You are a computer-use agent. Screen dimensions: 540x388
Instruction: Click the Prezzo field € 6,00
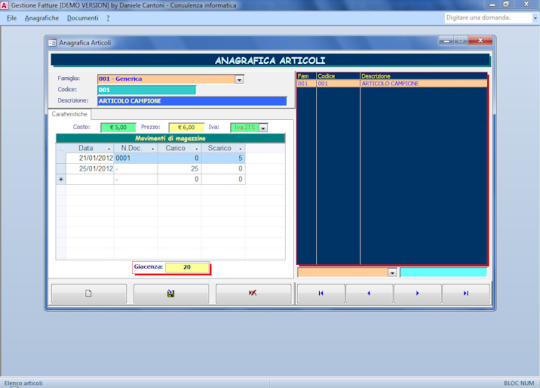point(186,127)
